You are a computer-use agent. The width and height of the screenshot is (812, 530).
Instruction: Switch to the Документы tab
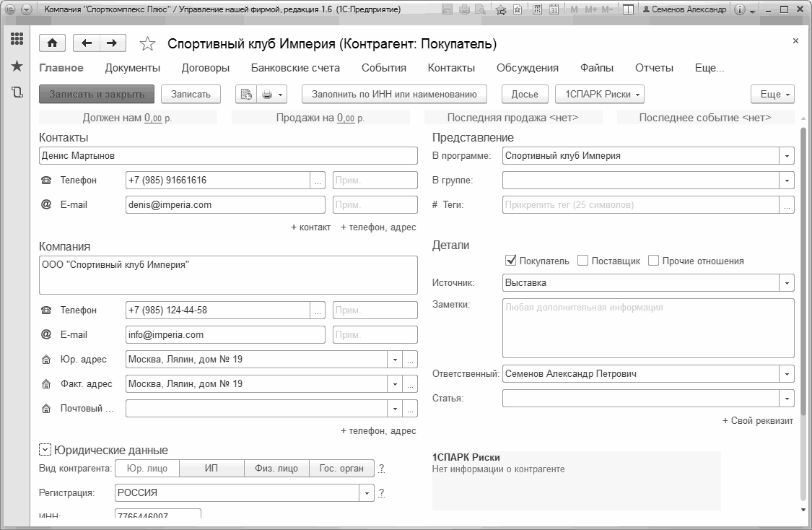coord(133,68)
